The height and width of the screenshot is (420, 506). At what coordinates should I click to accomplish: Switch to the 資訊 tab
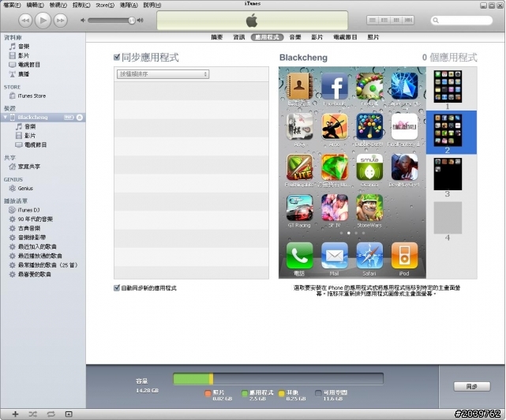tap(239, 37)
